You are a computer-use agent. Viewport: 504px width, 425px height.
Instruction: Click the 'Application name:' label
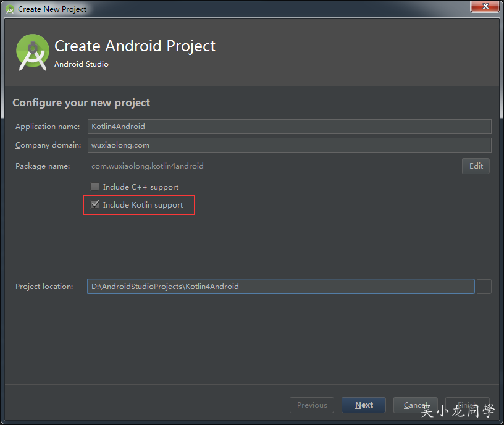48,127
